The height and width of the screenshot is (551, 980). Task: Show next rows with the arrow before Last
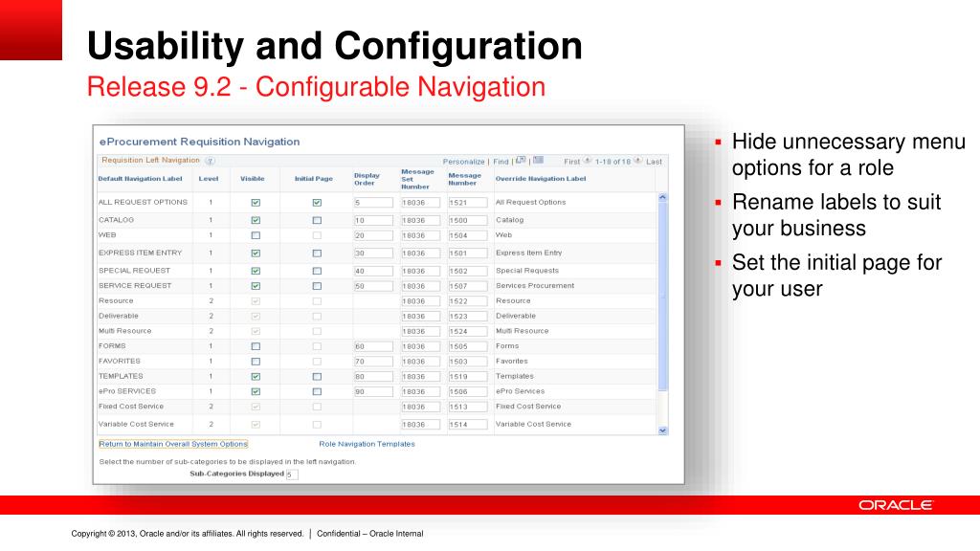(637, 161)
